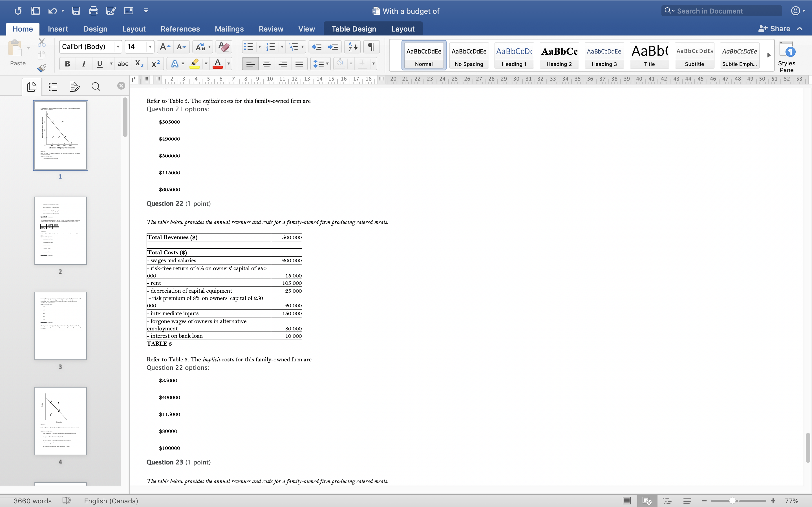Toggle Show paragraph marks (pilcrow)
The image size is (812, 507).
(x=371, y=46)
